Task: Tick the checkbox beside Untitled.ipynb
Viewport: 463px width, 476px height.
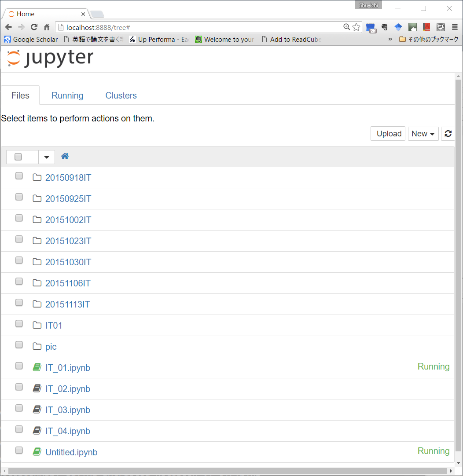Action: coord(19,450)
